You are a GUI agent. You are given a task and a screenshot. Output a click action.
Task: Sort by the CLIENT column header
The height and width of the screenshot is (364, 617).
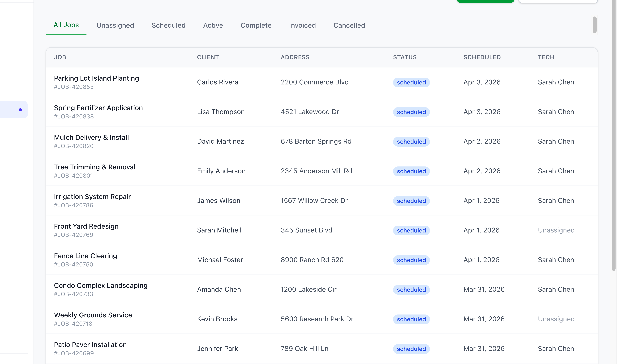(208, 57)
